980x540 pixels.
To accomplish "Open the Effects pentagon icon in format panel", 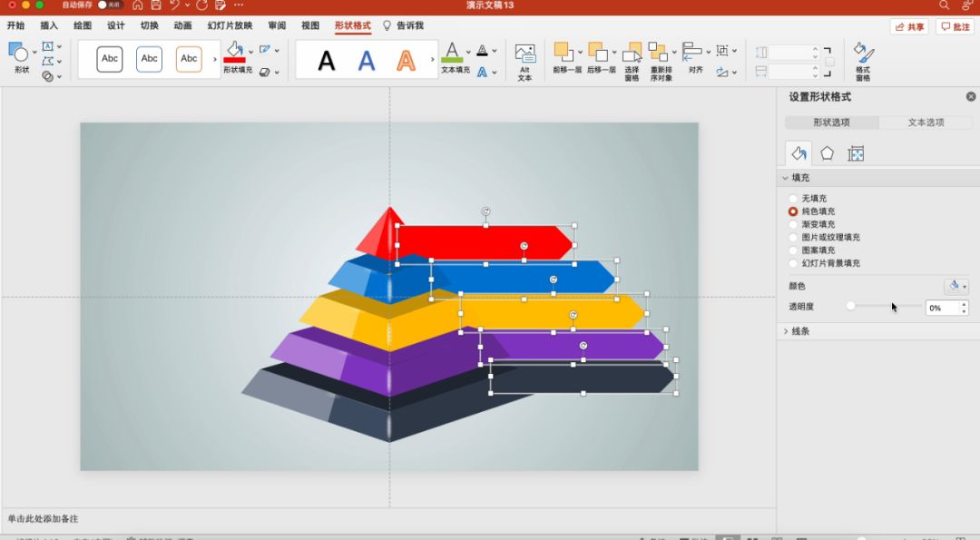I will (827, 153).
